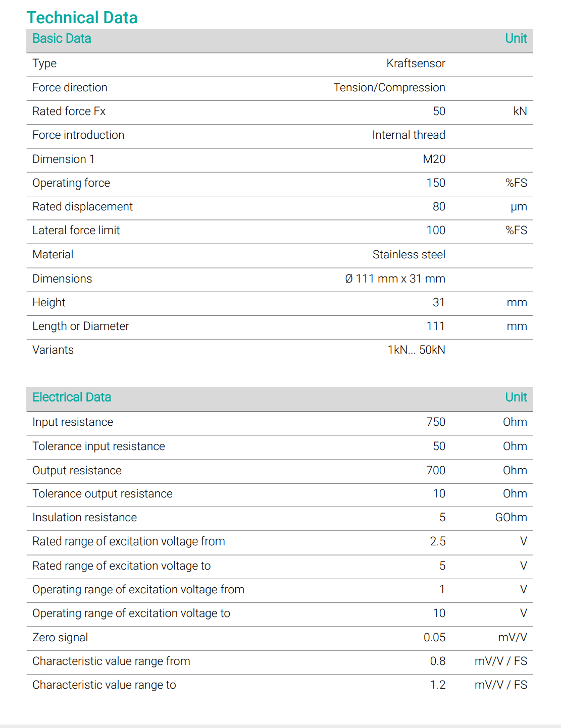Click the Operating force label
Viewport: 561px width, 728px height.
click(71, 183)
